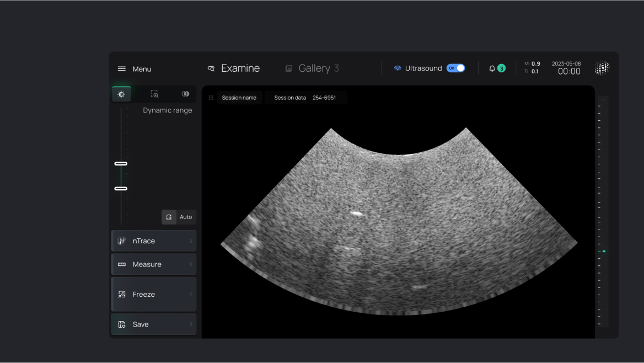Click the session panel grid handle icon

coord(211,98)
